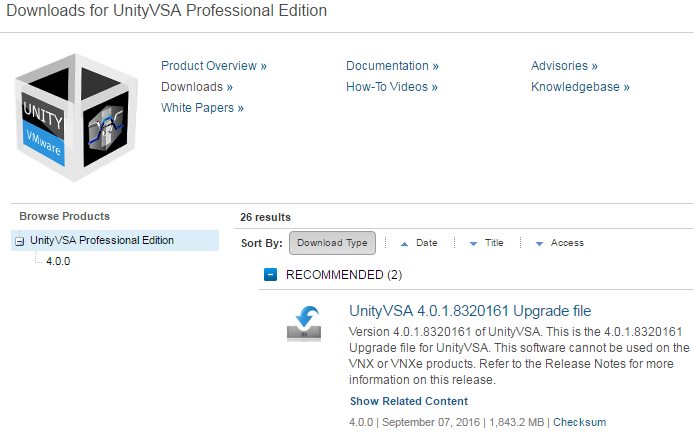Image resolution: width=694 pixels, height=437 pixels.
Task: Open White Papers link
Action: click(x=202, y=108)
